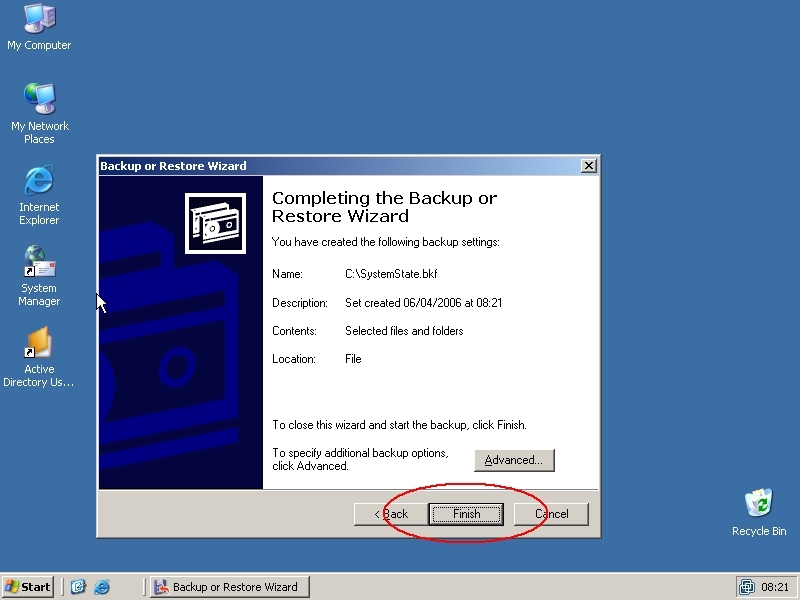
Task: Click the Backup or Restore Wizard taskbar button
Action: [230, 587]
